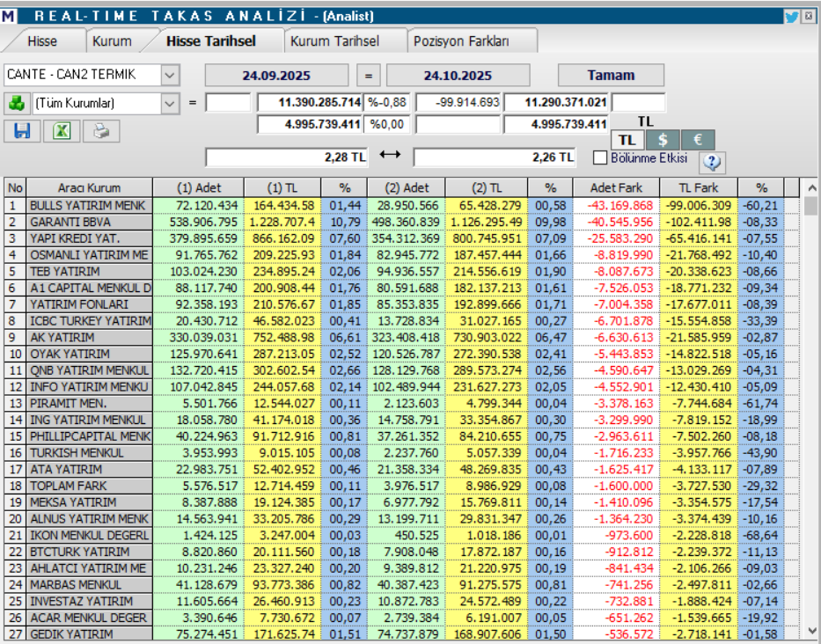
Task: Click the 11.390.285.714 total field
Action: click(310, 102)
